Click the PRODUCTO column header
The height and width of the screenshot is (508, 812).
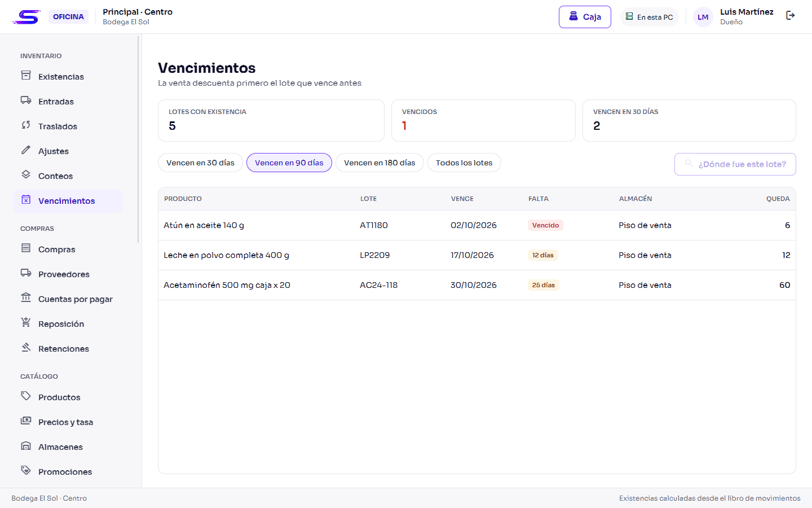(183, 199)
